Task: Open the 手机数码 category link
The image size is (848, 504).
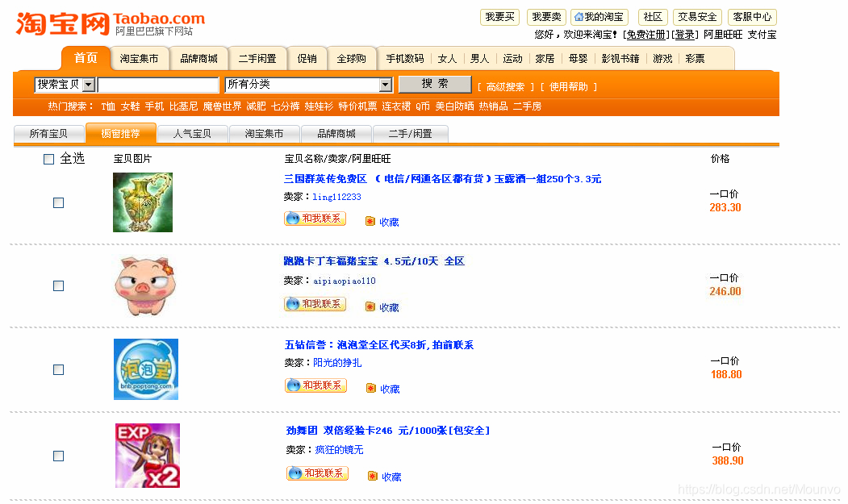Action: tap(404, 59)
